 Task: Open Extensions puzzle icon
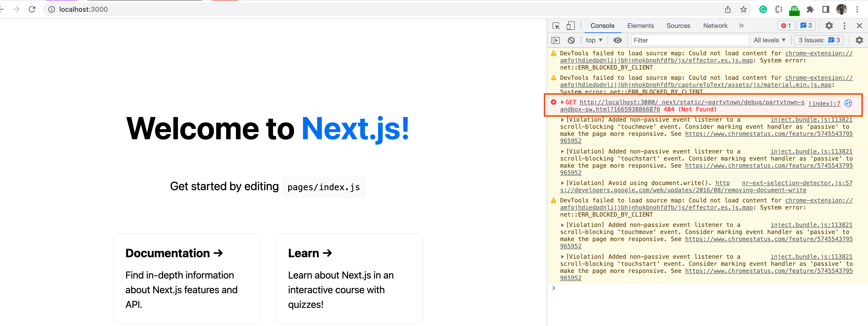coord(810,9)
